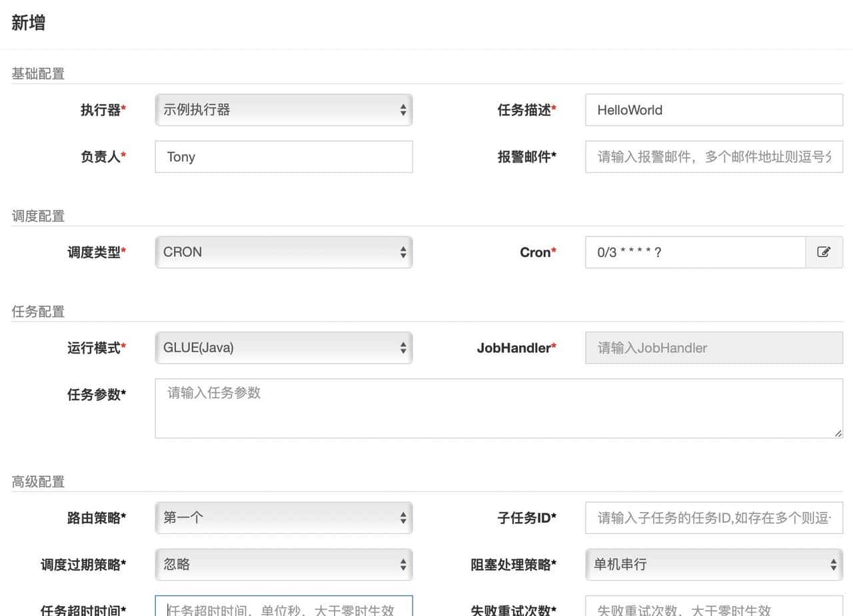853x616 pixels.
Task: Open the Cron expression editor icon
Action: [824, 252]
